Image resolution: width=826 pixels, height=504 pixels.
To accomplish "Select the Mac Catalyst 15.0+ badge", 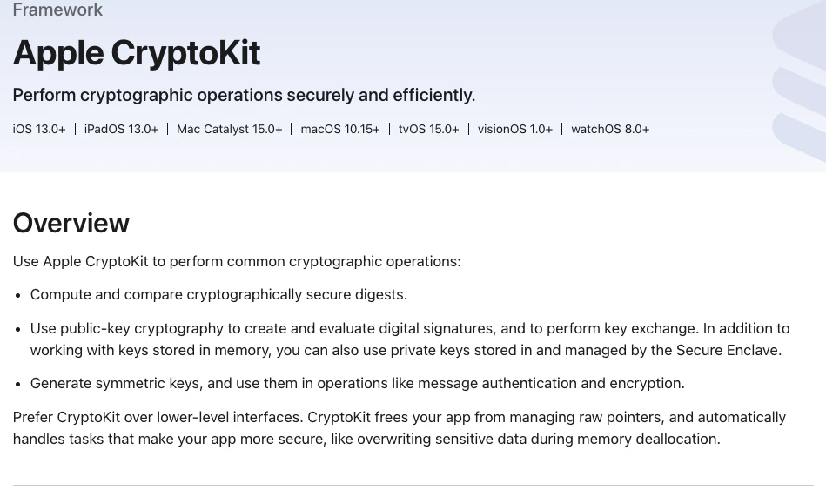I will coord(229,129).
